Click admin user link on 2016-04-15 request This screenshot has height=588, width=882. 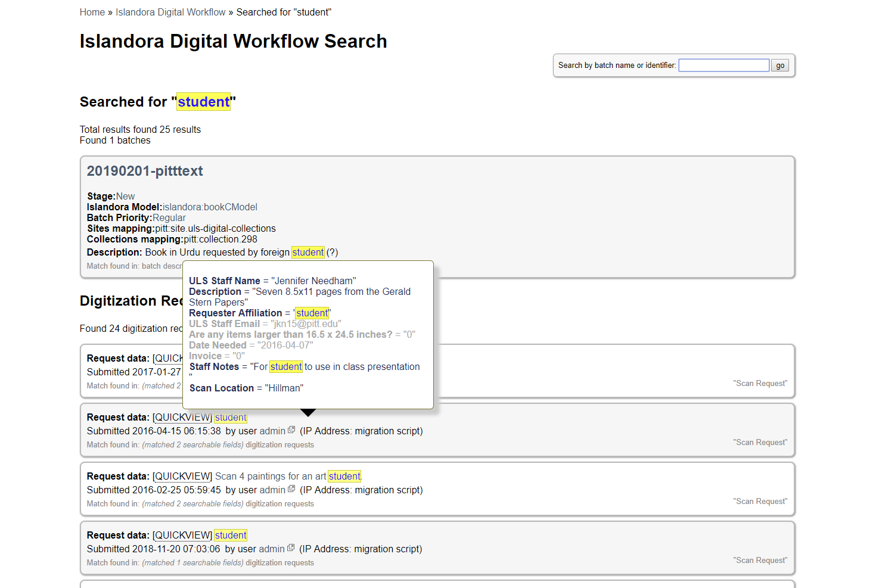pos(272,431)
